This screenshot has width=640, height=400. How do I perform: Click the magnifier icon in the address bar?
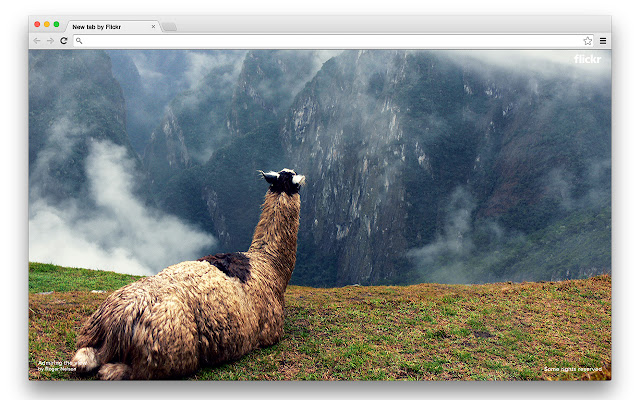pos(79,41)
